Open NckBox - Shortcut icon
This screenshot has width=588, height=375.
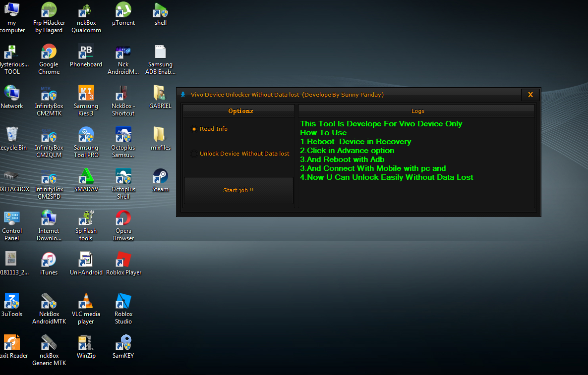pyautogui.click(x=123, y=101)
